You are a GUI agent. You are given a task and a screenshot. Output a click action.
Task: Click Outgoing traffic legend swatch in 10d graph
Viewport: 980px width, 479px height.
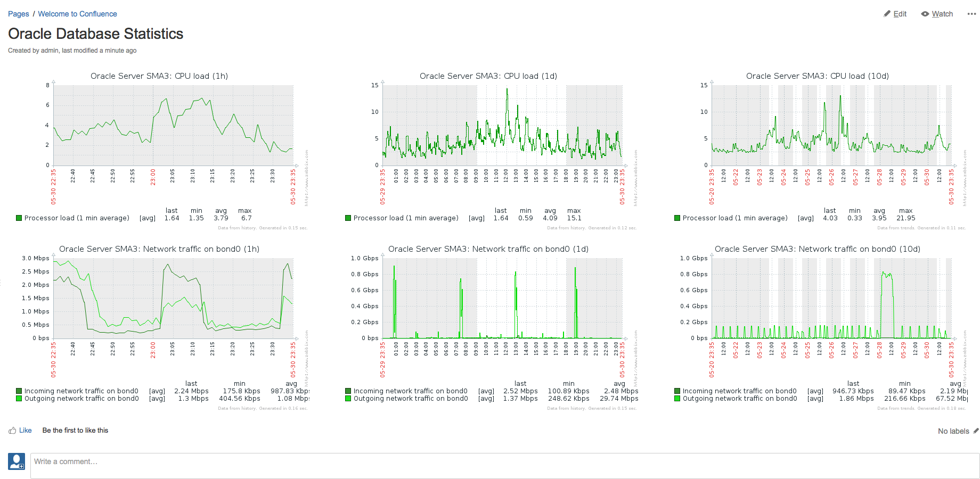[677, 398]
